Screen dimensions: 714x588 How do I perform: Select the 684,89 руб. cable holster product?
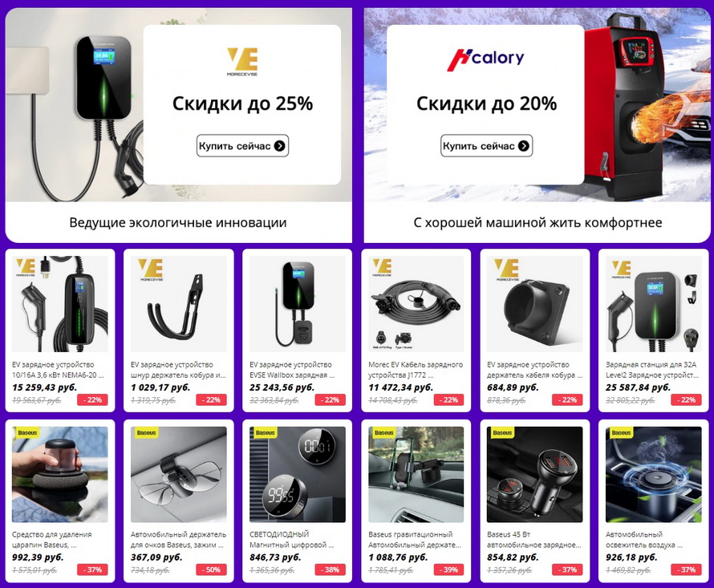click(534, 330)
